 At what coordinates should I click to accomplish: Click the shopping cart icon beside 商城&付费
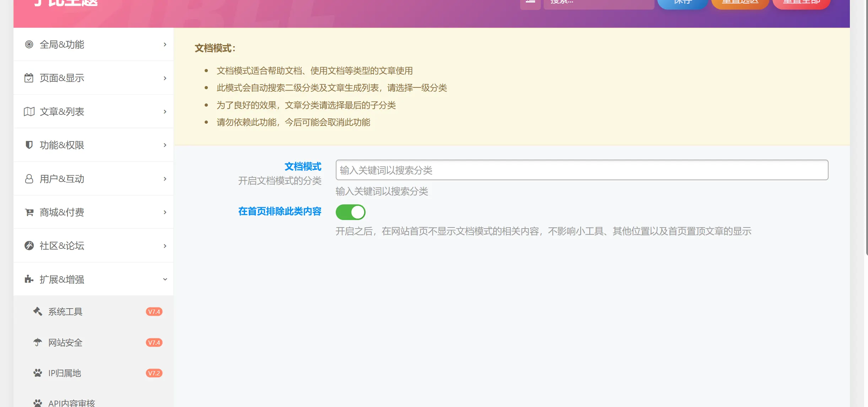pos(29,212)
